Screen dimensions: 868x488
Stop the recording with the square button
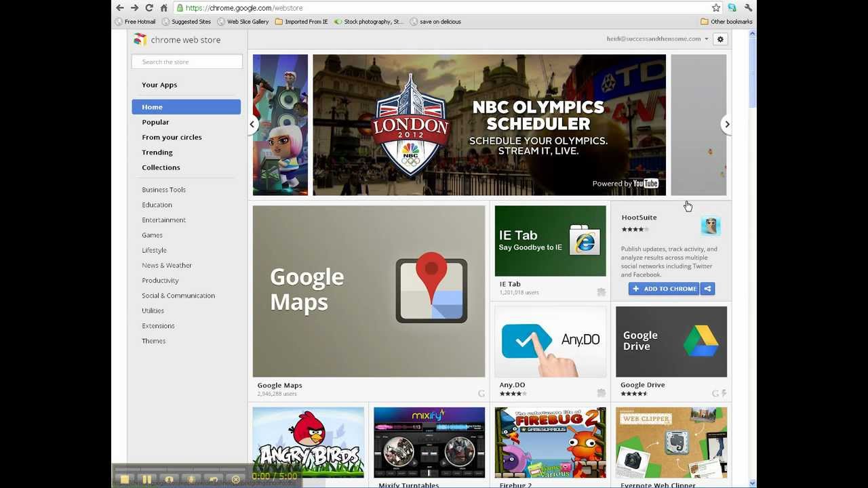point(125,479)
